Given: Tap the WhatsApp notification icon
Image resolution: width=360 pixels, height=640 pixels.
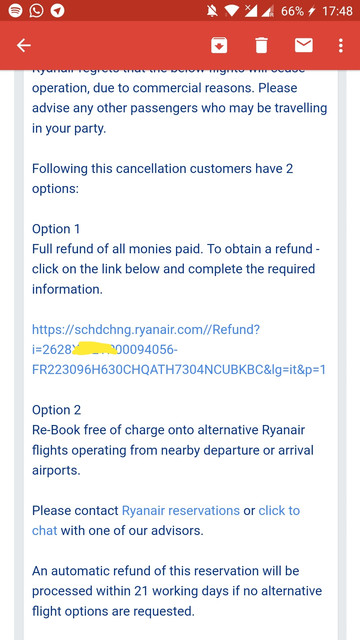Looking at the screenshot, I should [x=36, y=11].
